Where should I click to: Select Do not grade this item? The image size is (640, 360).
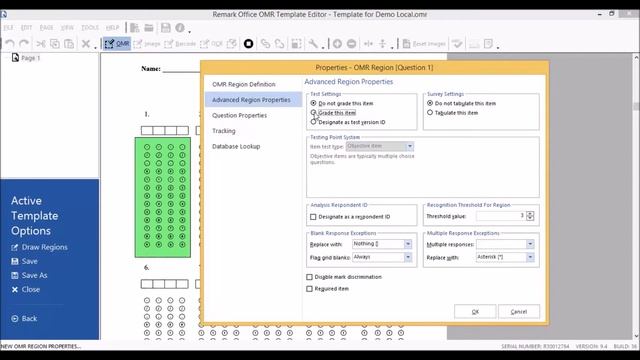coord(342,103)
